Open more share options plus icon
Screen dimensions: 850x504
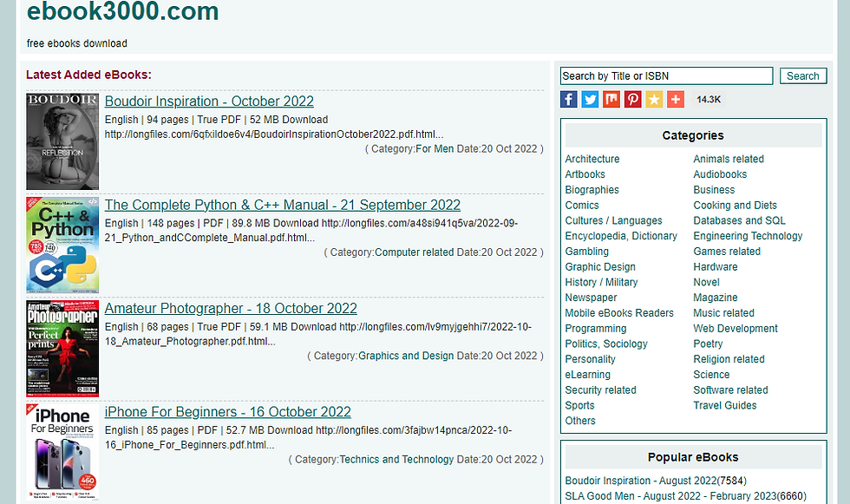[675, 99]
